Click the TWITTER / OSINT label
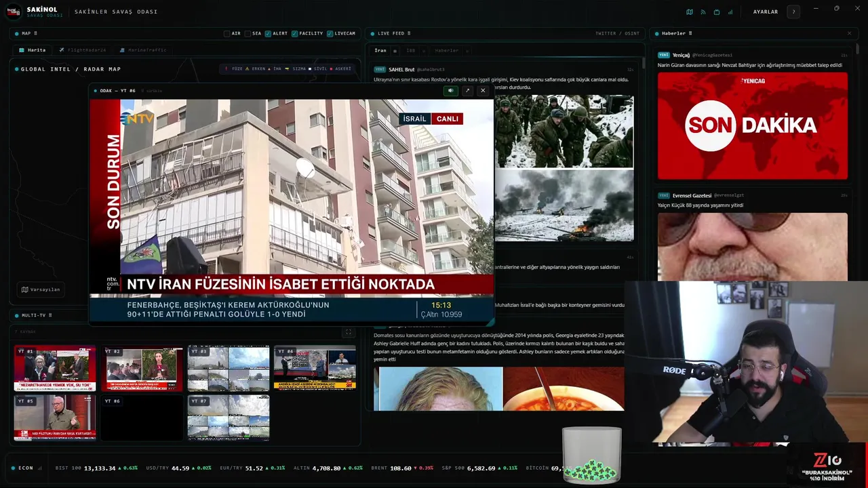Image resolution: width=868 pixels, height=488 pixels. click(617, 33)
